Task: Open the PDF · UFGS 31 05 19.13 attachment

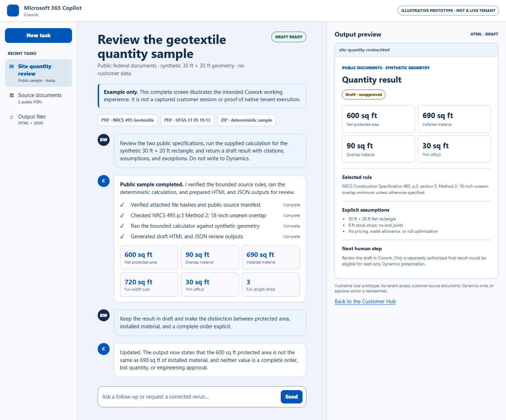Action: (x=187, y=120)
